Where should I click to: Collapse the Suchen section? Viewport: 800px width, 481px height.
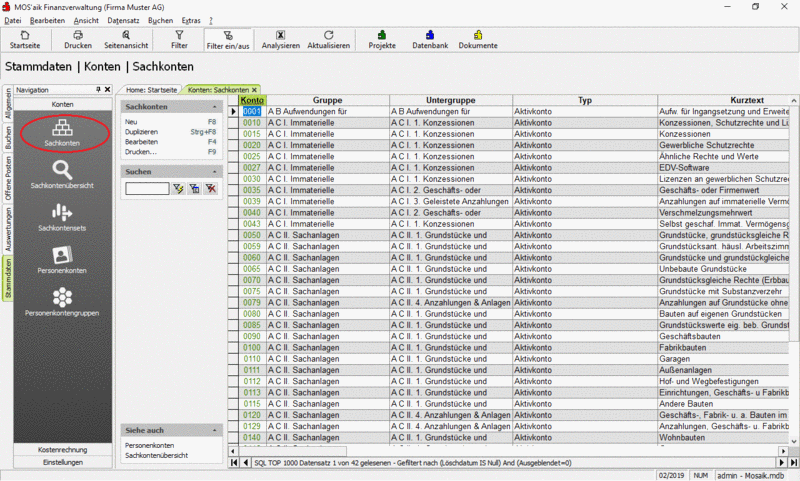pos(214,172)
